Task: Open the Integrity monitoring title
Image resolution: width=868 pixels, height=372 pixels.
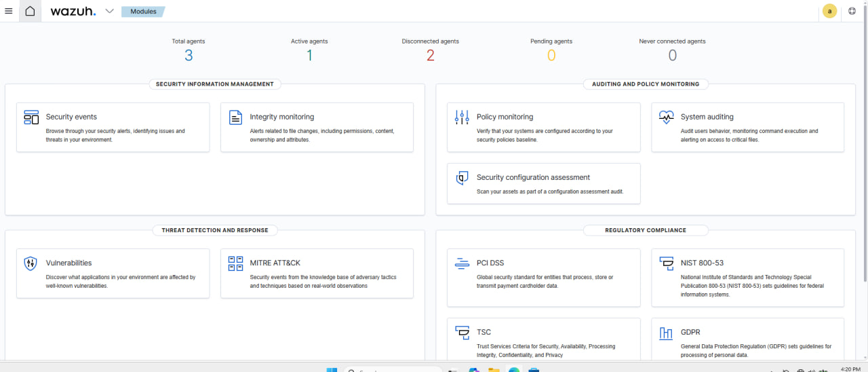Action: coord(282,117)
